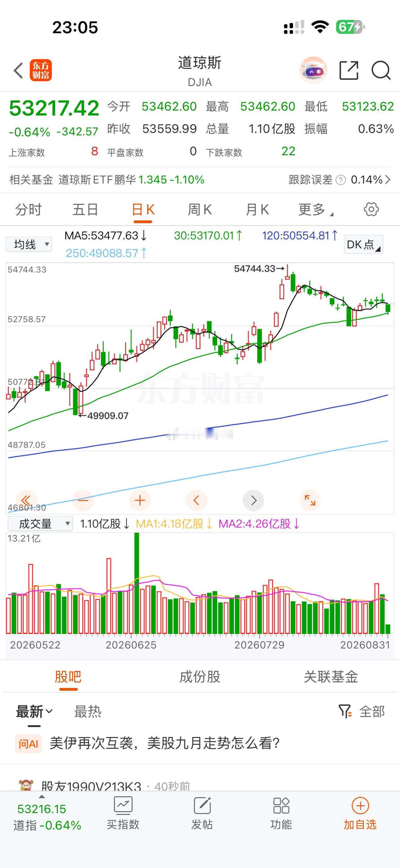Tap the 20260831 date marker
The image size is (400, 868).
(x=365, y=645)
